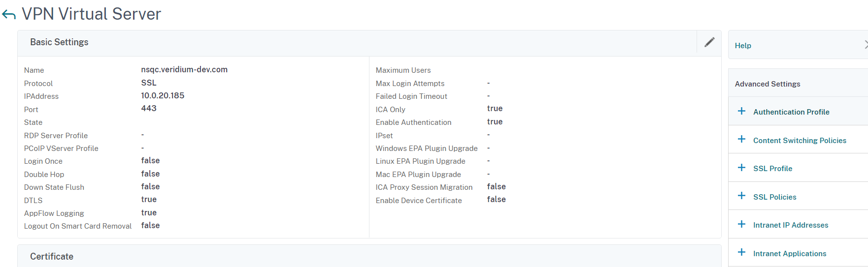Click the Advanced Settings heading
This screenshot has width=868, height=267.
coord(767,84)
